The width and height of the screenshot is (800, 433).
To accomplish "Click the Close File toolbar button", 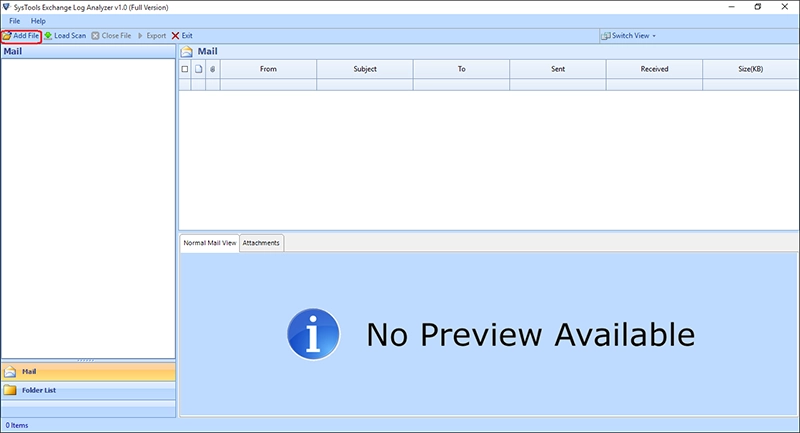I will pyautogui.click(x=111, y=36).
